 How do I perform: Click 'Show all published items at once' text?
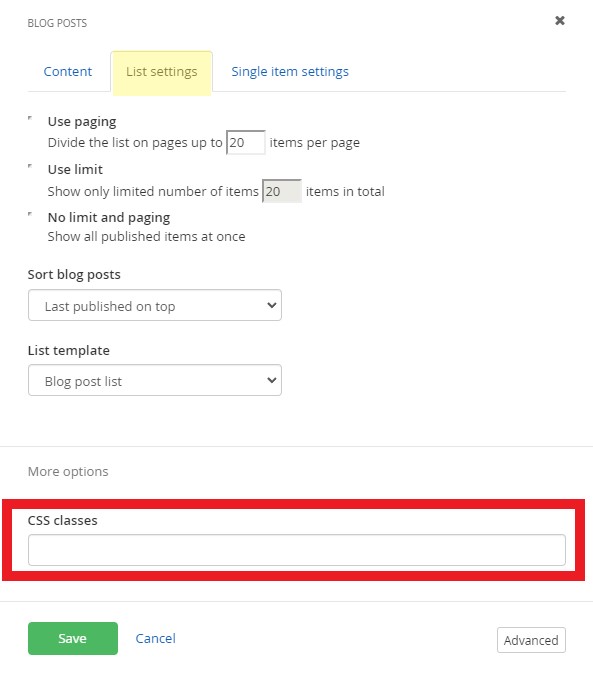click(146, 236)
